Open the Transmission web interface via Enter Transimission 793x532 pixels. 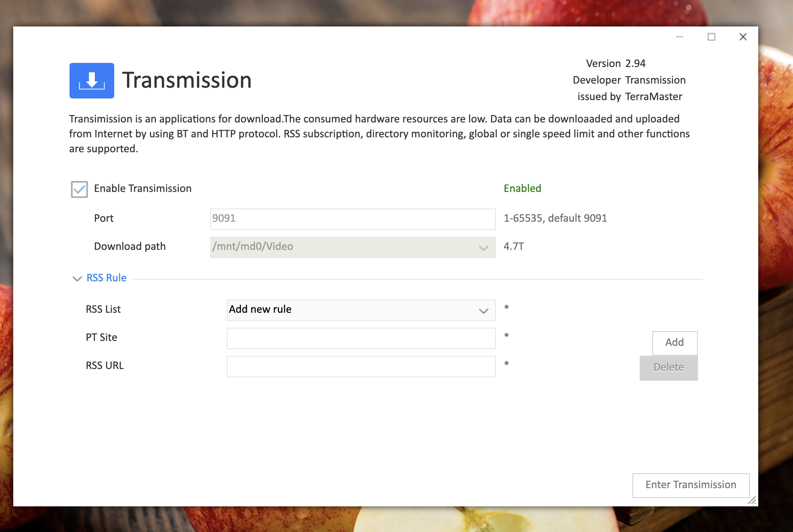click(x=690, y=485)
